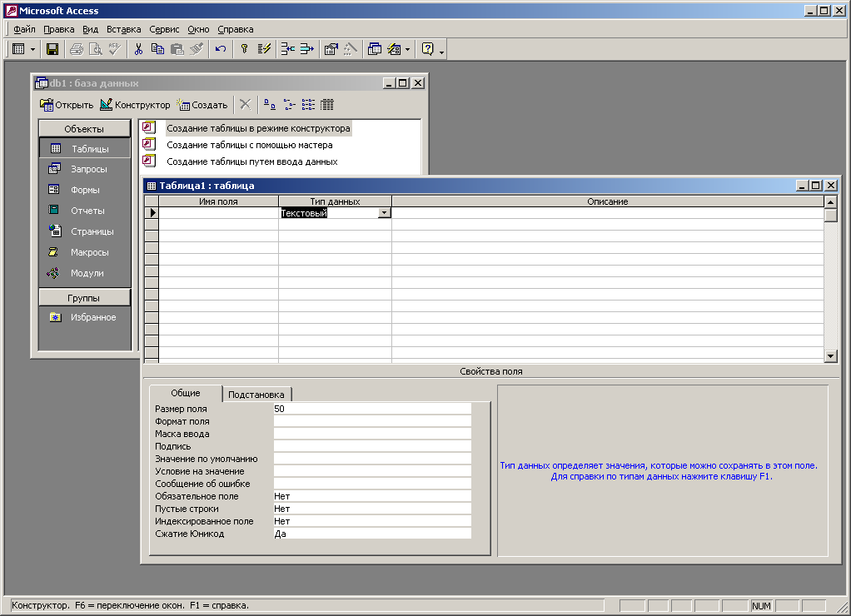
Task: Click the table grid scrollbar down arrow
Action: click(x=830, y=356)
